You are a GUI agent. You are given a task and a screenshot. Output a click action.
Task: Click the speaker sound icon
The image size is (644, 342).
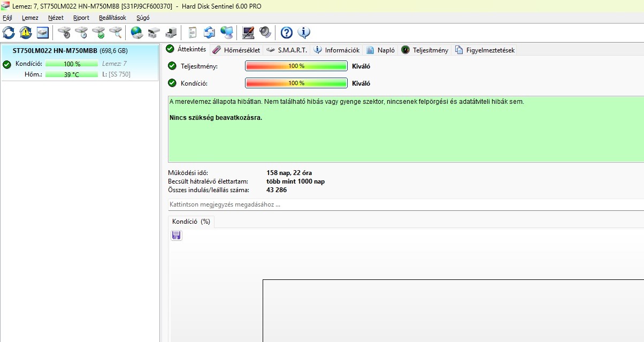tap(265, 33)
